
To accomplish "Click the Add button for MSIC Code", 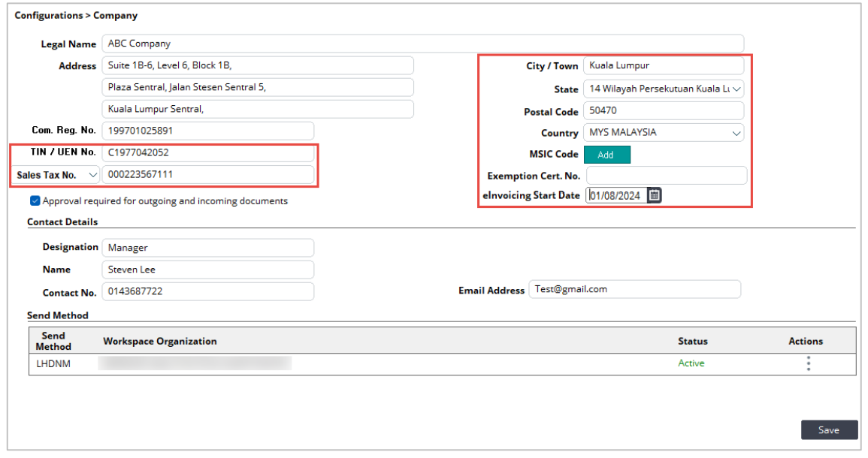I will [x=606, y=155].
